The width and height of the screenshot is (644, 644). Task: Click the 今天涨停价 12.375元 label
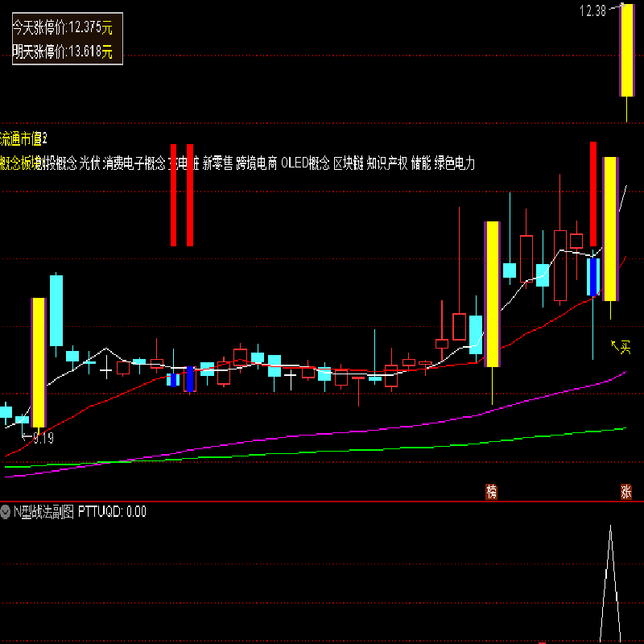[x=62, y=27]
